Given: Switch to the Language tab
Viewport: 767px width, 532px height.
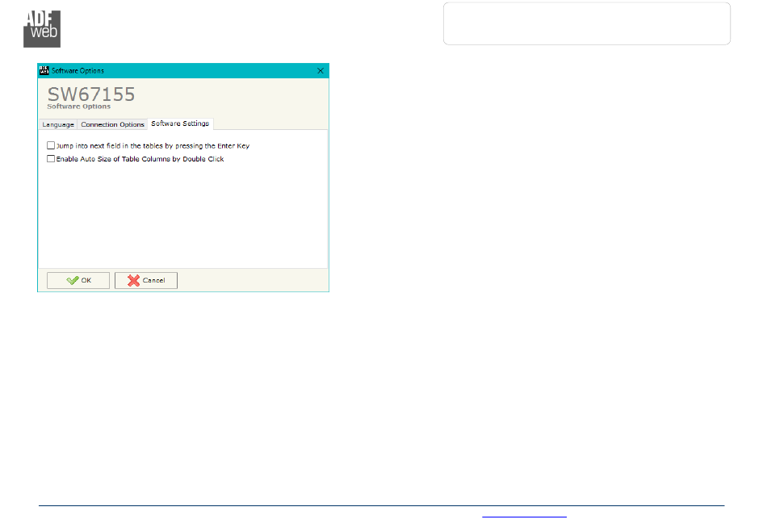Looking at the screenshot, I should 57,124.
